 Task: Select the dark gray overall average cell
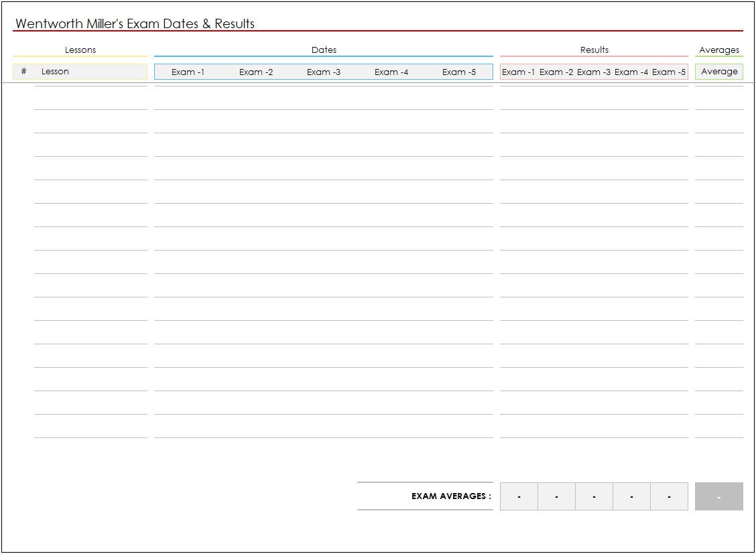719,496
